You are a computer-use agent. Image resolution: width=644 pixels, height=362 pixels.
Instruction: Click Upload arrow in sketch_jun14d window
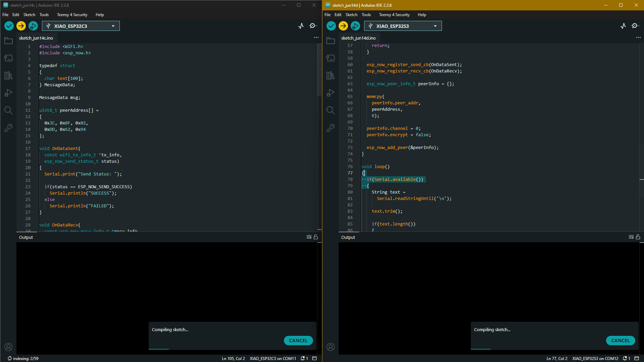tap(343, 26)
